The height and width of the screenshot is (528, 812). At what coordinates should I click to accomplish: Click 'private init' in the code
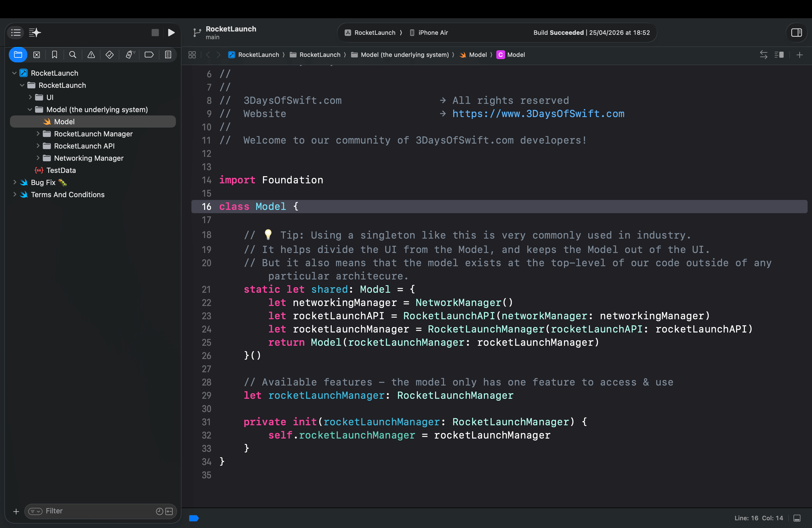280,422
